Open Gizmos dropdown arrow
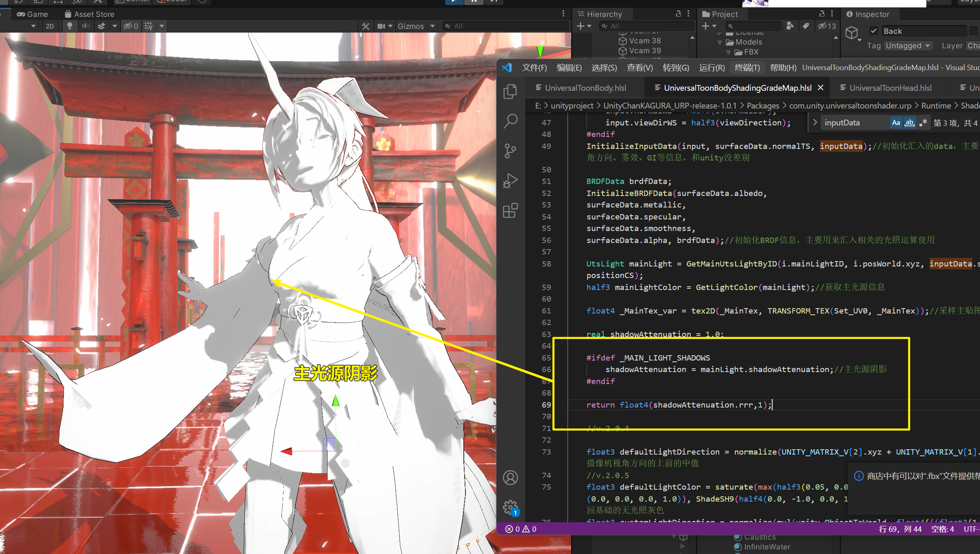Viewport: 980px width, 554px height. [432, 26]
